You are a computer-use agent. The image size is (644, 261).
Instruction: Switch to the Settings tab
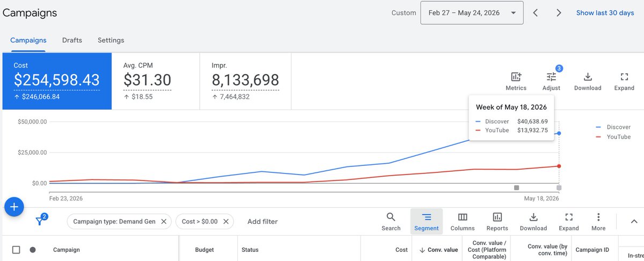111,40
